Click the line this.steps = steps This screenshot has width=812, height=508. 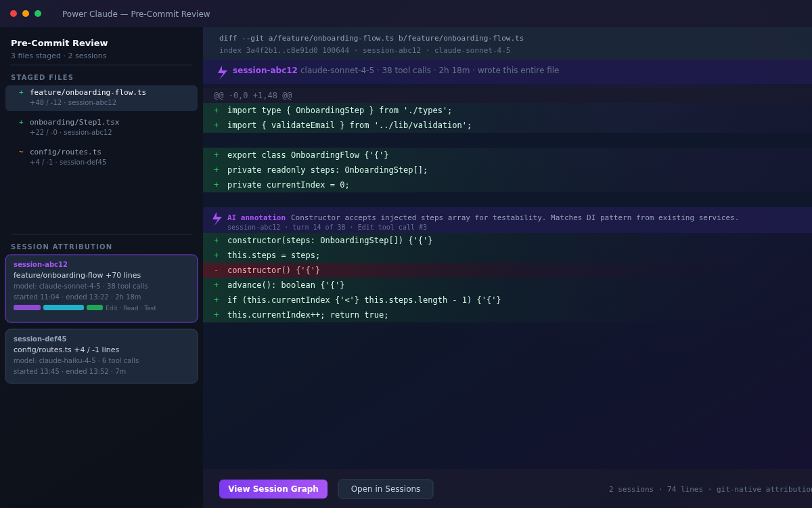click(507, 255)
